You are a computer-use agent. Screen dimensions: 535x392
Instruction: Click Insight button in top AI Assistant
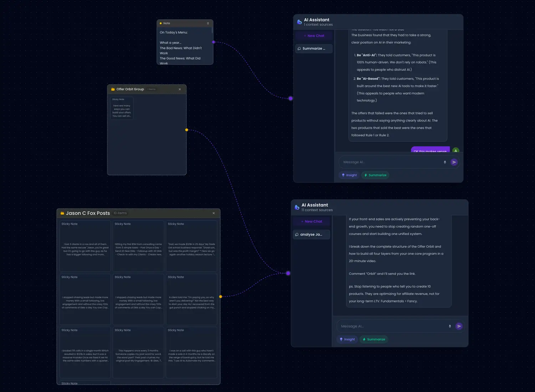pos(349,175)
